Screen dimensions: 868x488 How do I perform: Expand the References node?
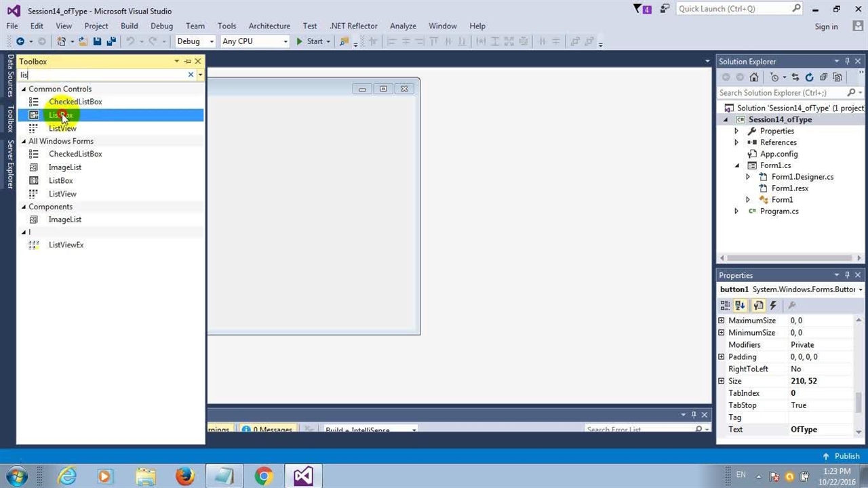coord(736,142)
